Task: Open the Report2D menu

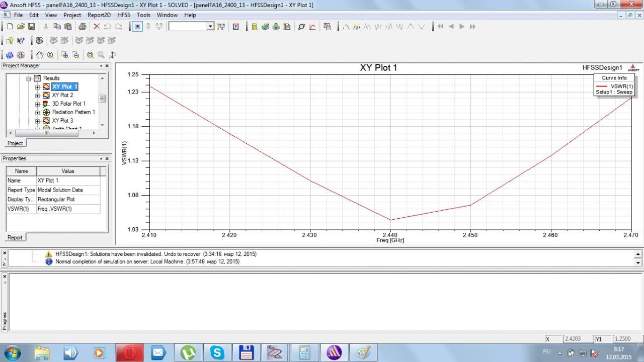Action: (99, 15)
